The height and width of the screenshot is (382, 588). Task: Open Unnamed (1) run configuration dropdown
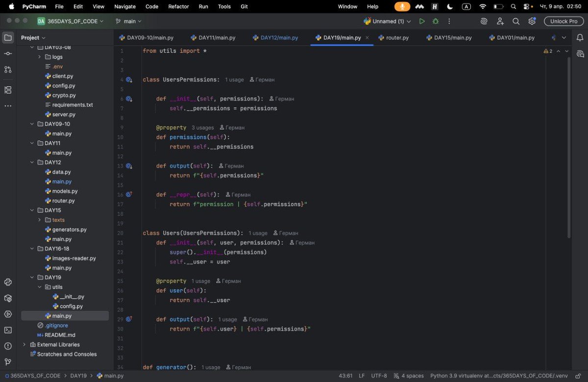[387, 21]
